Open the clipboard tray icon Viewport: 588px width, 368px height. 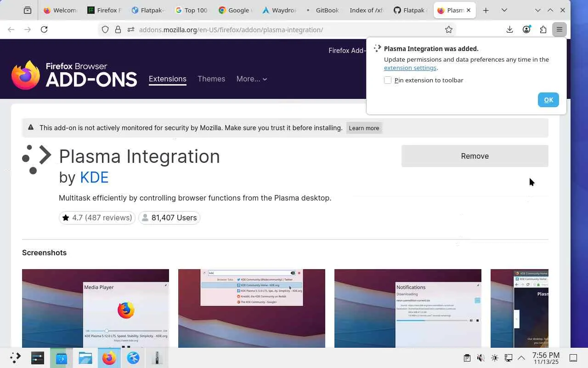click(467, 358)
